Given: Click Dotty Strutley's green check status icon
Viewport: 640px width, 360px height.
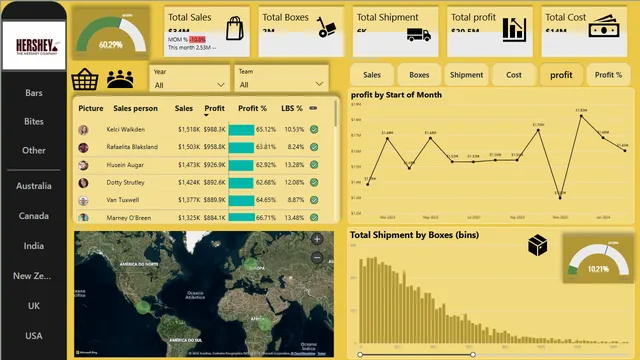Looking at the screenshot, I should [314, 182].
